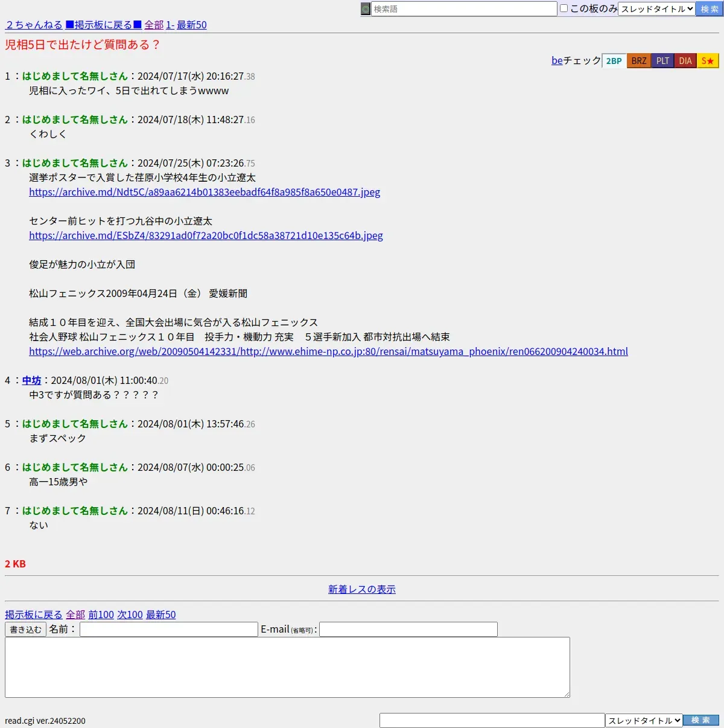Open the be link near チェック
724x728 pixels.
tap(557, 60)
